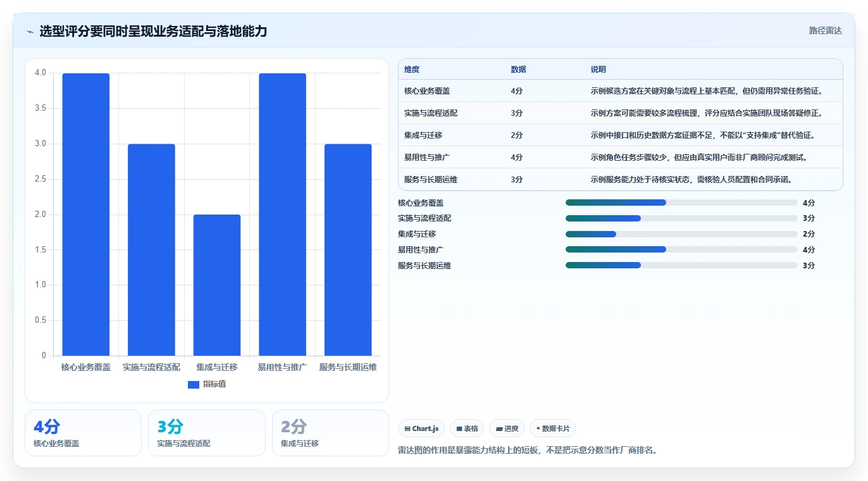Screen dimensions: 868x481
Task: Click the 4分 value beside the 易用性与推广 progress bar
Action: [809, 250]
